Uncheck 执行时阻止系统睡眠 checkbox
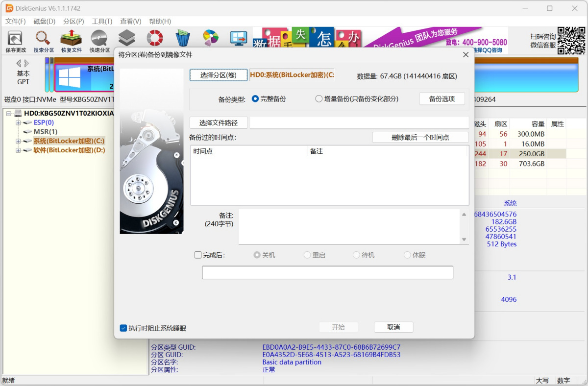 point(123,328)
